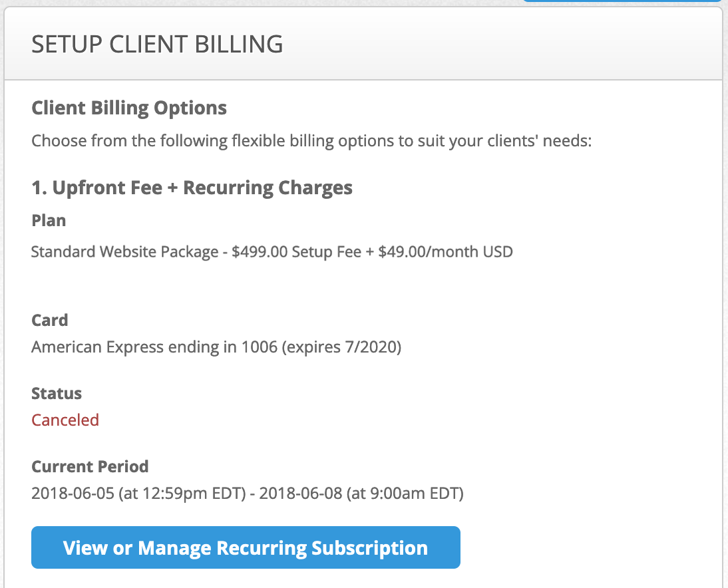The height and width of the screenshot is (588, 728).
Task: Click the Standard Website Package plan name
Action: 124,252
